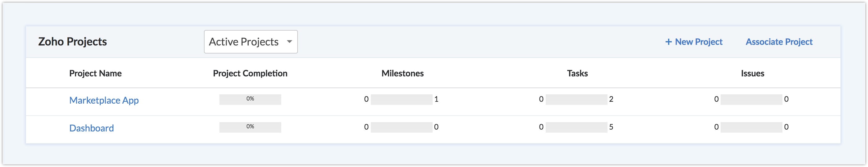Click Dashboard's total tasks count of 5
868x167 pixels.
pyautogui.click(x=611, y=127)
